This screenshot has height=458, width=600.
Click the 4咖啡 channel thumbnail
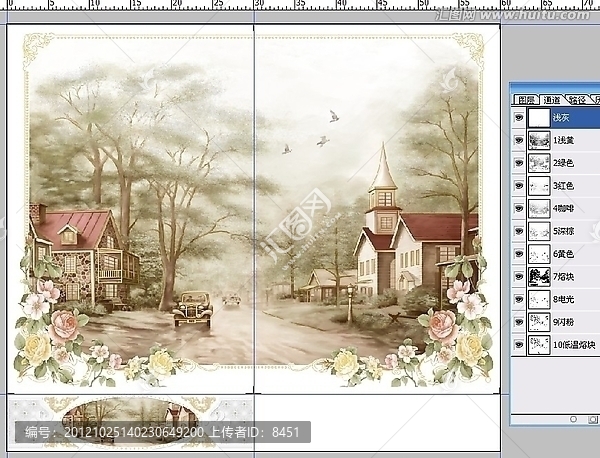click(539, 208)
